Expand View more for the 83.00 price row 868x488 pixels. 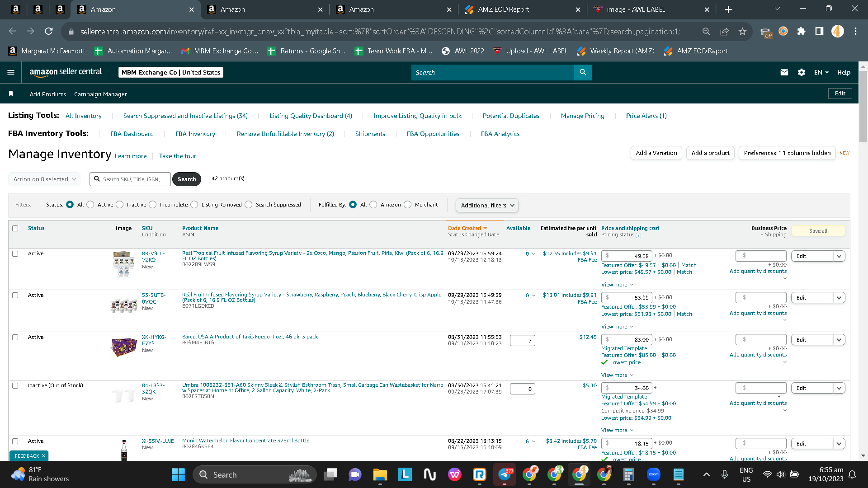coord(617,375)
